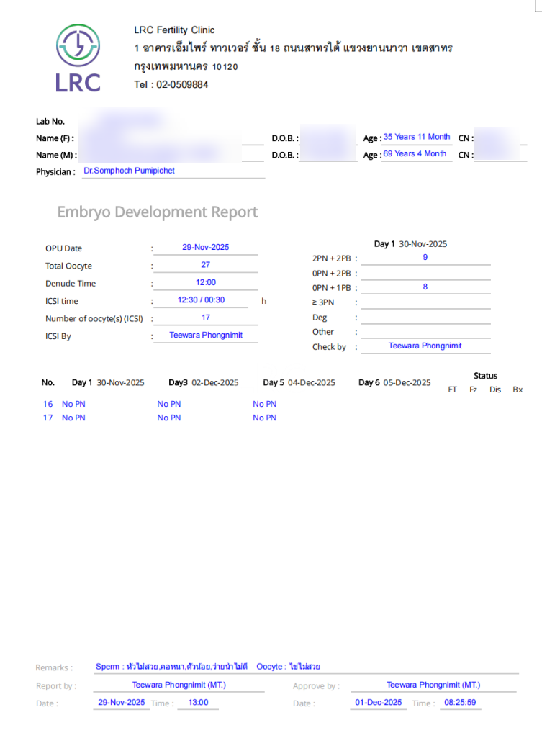The height and width of the screenshot is (756, 542).
Task: Select the Remarks sperm note text
Action: 171,666
